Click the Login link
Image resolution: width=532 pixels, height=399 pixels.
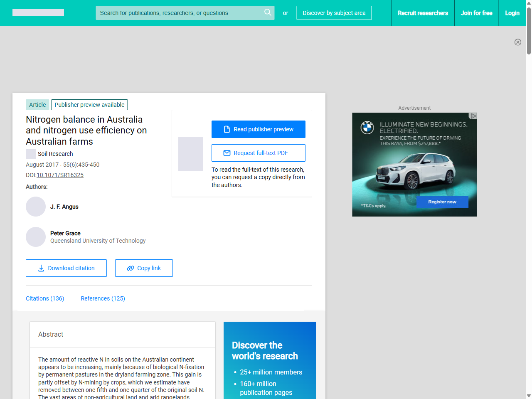[512, 13]
